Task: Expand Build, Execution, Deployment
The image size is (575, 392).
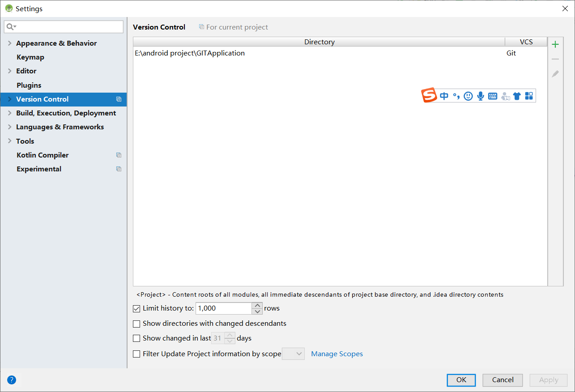Action: (x=9, y=113)
